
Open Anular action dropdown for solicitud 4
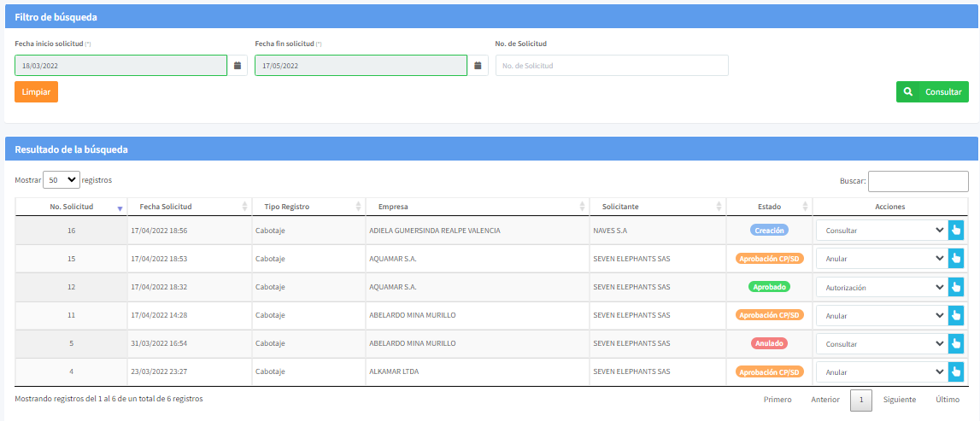tap(881, 372)
